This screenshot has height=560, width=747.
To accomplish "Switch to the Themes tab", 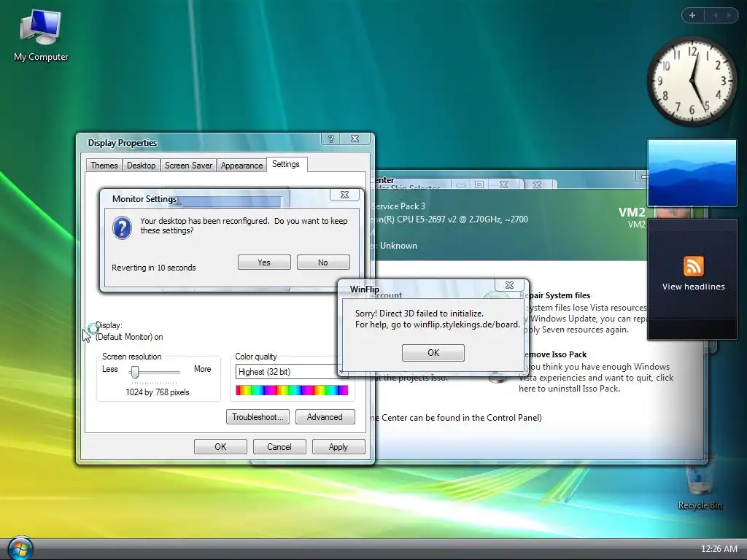I will pos(104,166).
